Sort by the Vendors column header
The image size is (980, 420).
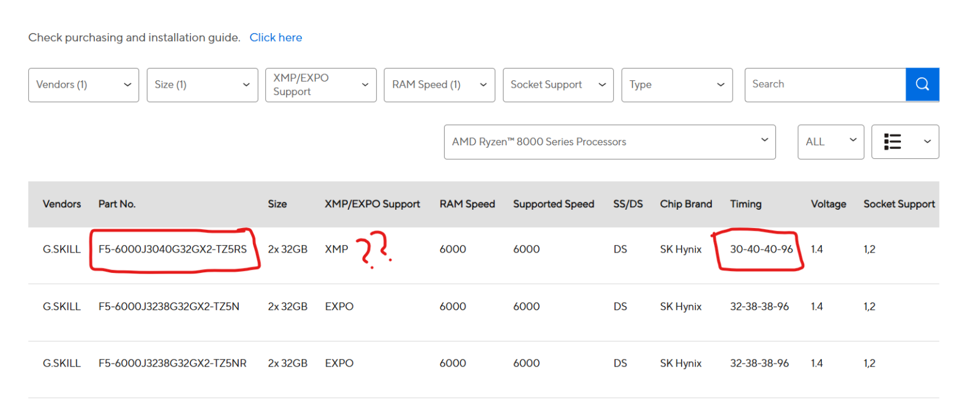pyautogui.click(x=62, y=204)
